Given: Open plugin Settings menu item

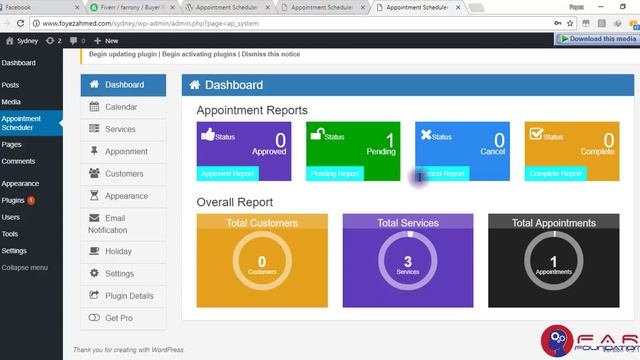Looking at the screenshot, I should click(123, 273).
